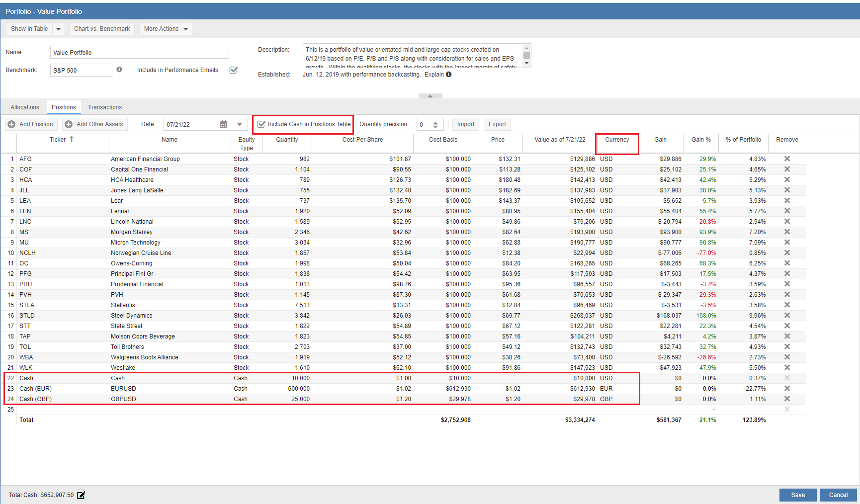Remove the AFG position row
The image size is (860, 504).
(x=787, y=159)
